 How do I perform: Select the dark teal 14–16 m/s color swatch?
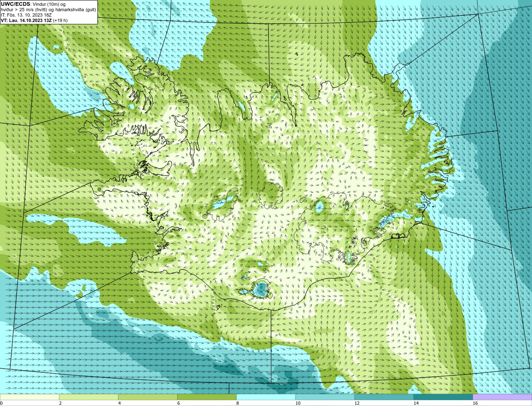443,397
